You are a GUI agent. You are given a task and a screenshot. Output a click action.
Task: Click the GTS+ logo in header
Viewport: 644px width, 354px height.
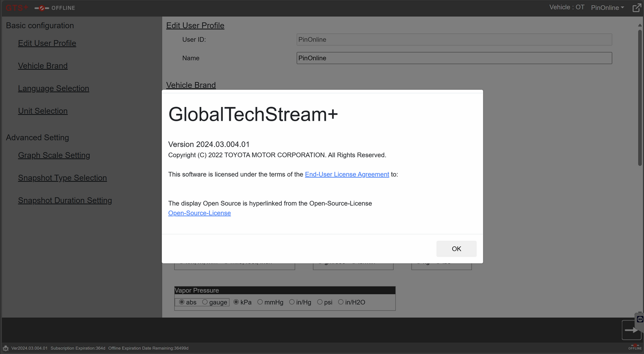coord(17,8)
